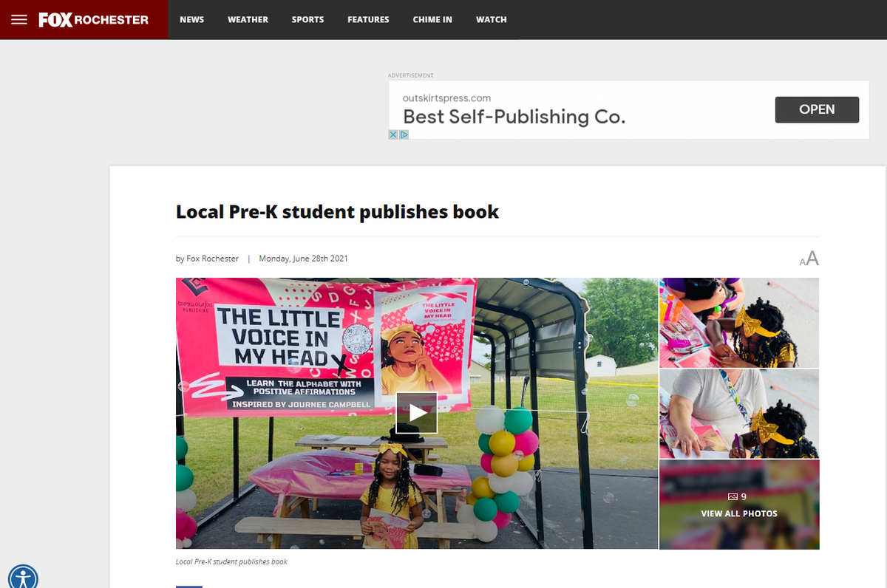Open the hamburger menu icon

(x=19, y=20)
